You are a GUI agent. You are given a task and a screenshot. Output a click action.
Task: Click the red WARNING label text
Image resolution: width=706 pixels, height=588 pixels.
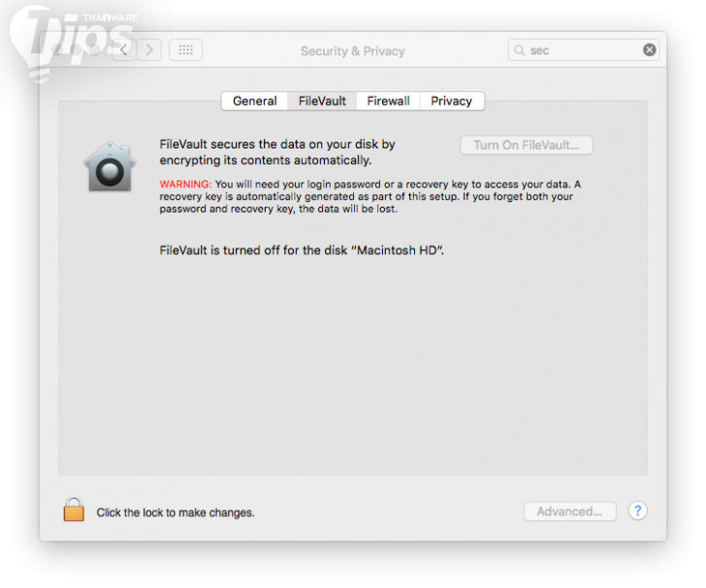point(185,184)
